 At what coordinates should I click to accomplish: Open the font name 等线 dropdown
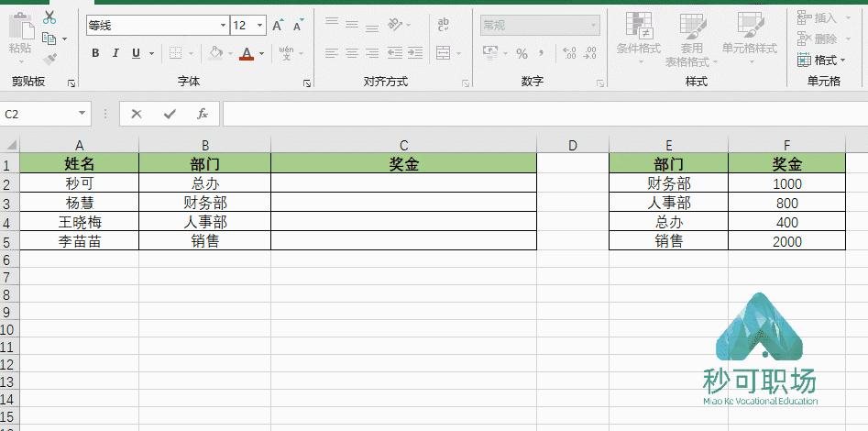pos(223,26)
